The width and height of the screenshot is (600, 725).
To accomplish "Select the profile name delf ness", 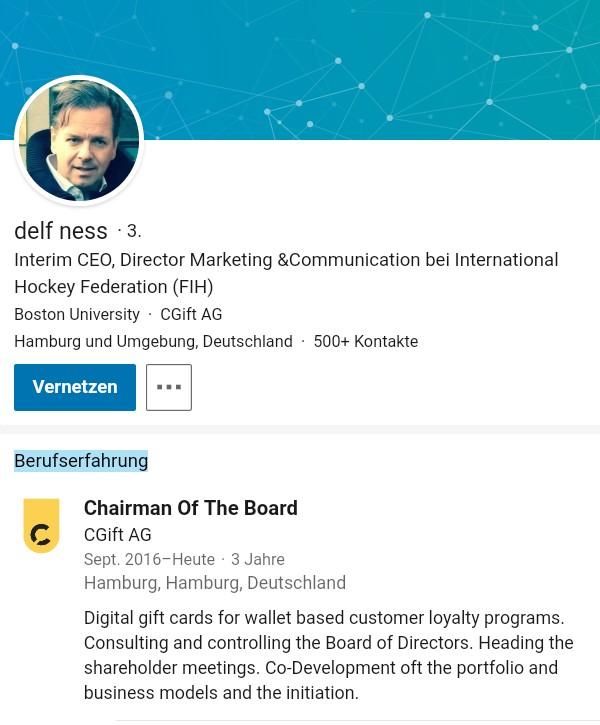I will coord(61,231).
